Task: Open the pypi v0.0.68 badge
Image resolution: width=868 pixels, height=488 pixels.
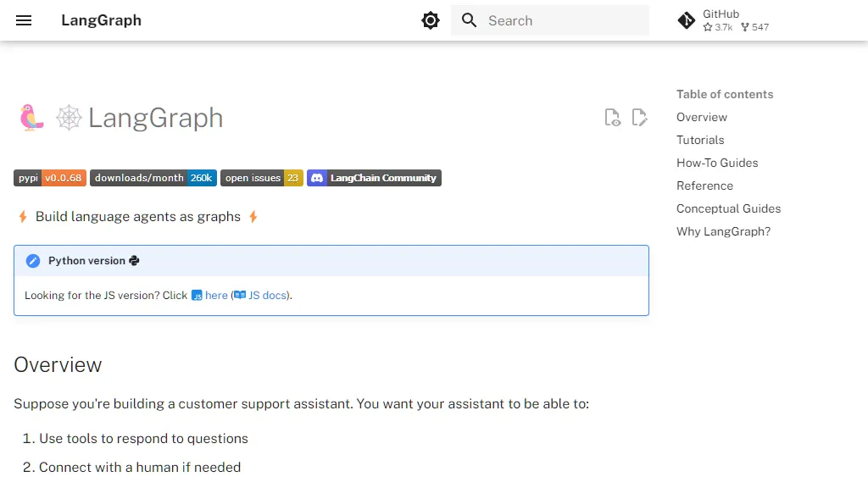Action: [50, 178]
